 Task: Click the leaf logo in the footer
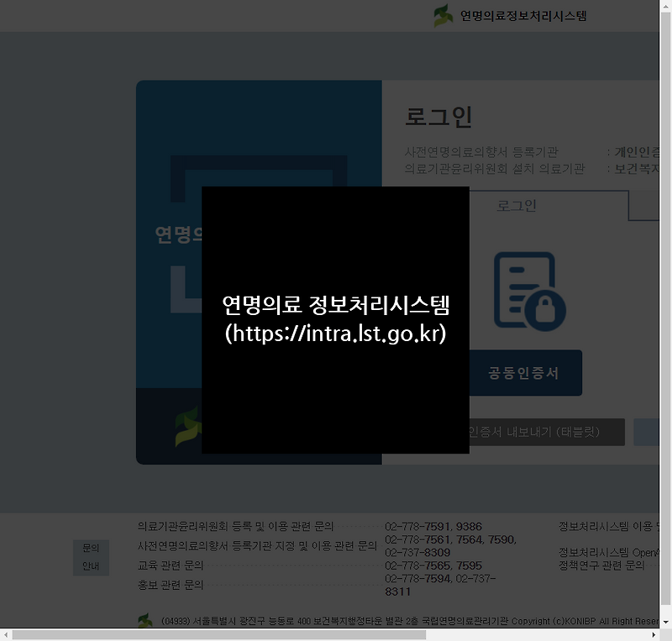point(144,619)
